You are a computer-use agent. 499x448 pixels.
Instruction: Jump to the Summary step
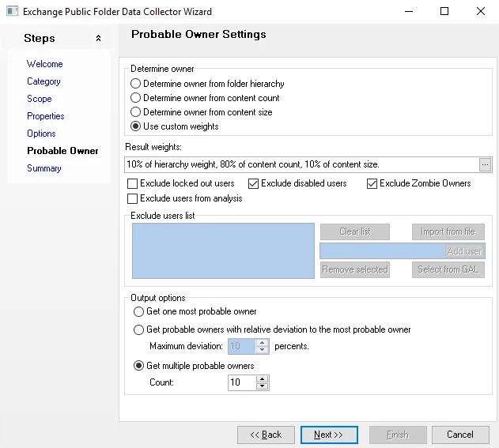pyautogui.click(x=44, y=168)
